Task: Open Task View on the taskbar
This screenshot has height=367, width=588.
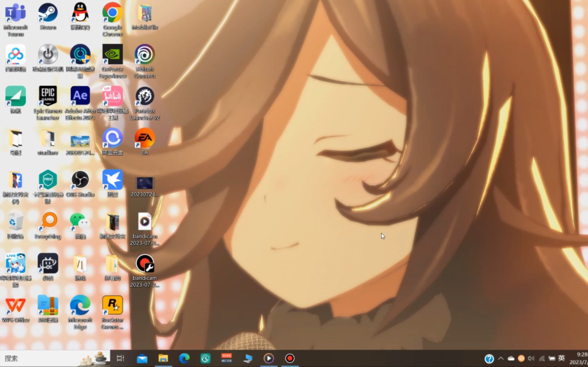Action: coord(120,359)
